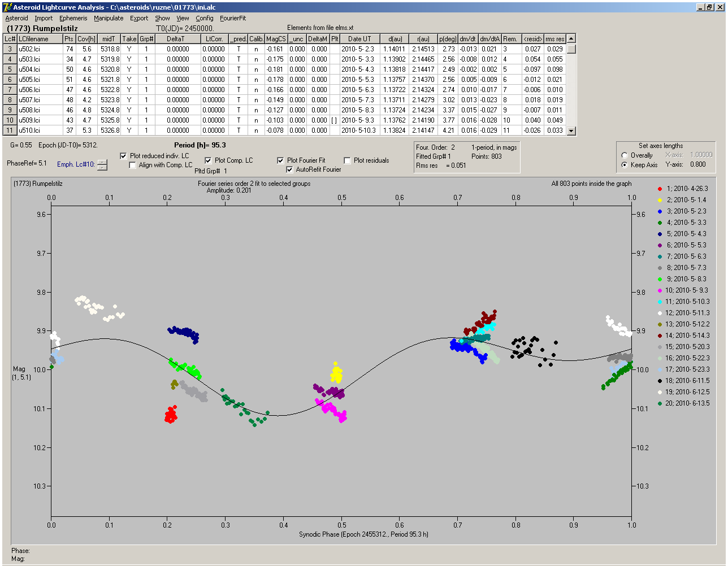Minimize the Asteroid Lightcurve Analysis window
This screenshot has width=728, height=566.
(700, 7)
